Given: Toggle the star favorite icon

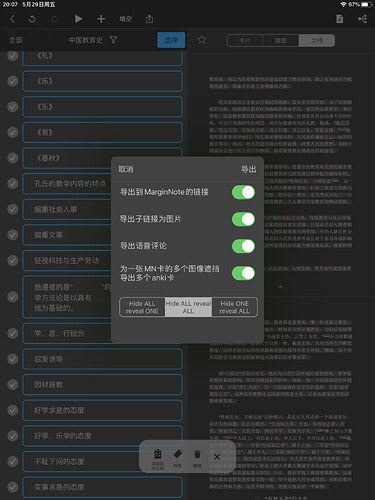Looking at the screenshot, I should point(201,40).
